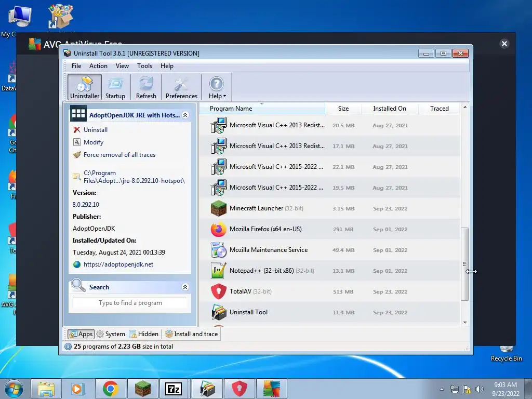Open the Install and trace tab
Screen dimensions: 532x399
[x=191, y=334]
